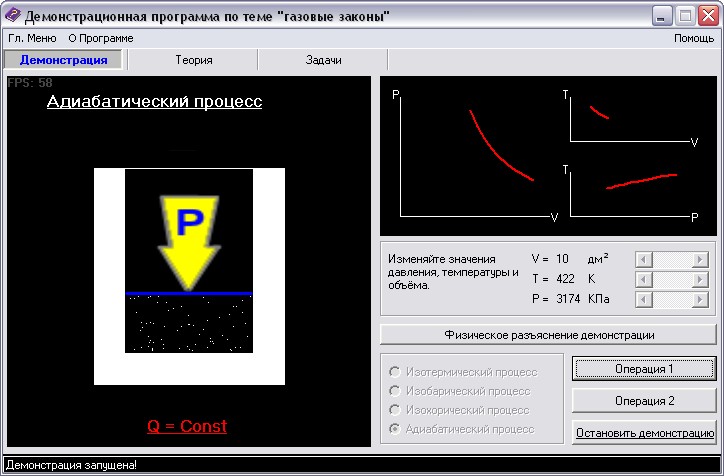
Task: Increase pressure P with right scroll arrow
Action: [700, 300]
